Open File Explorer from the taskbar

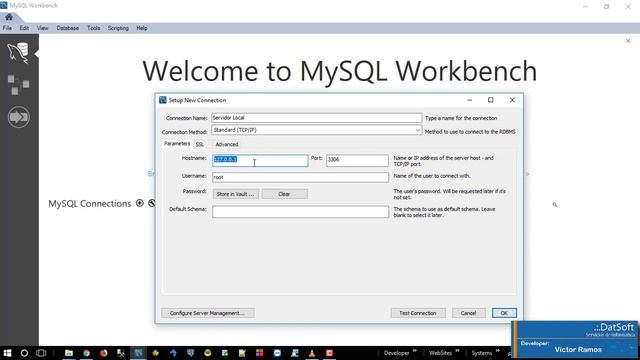[69, 353]
